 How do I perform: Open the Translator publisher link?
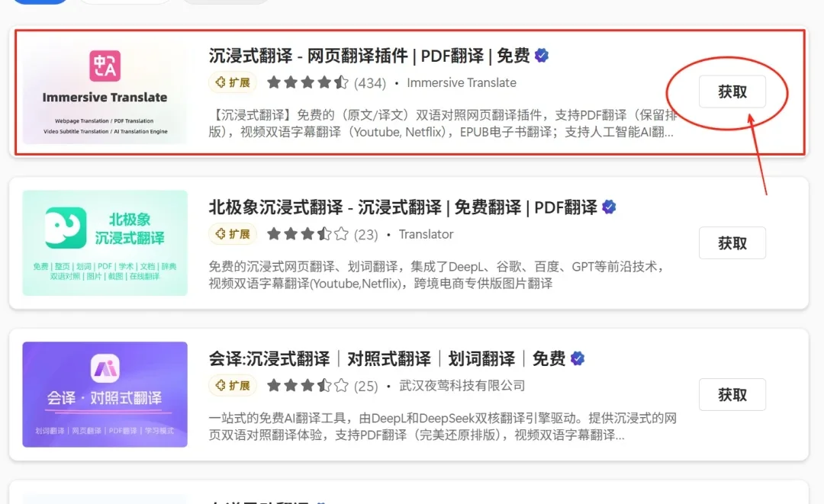[x=426, y=234]
